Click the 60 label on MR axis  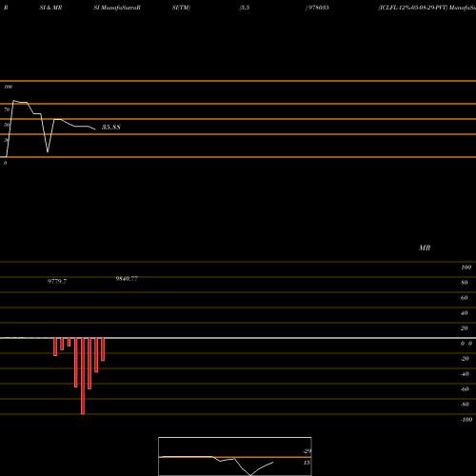point(464,298)
